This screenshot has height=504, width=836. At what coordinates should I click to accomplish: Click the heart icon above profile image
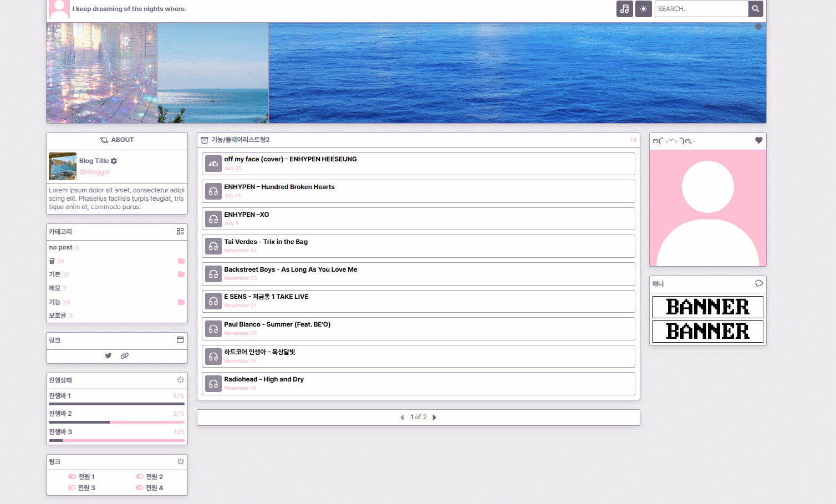(759, 140)
